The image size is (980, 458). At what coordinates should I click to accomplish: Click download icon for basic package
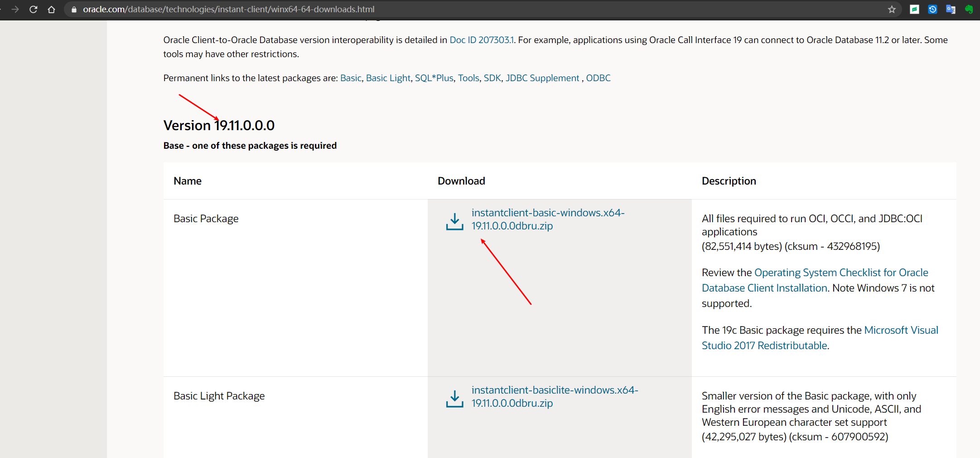click(x=454, y=221)
